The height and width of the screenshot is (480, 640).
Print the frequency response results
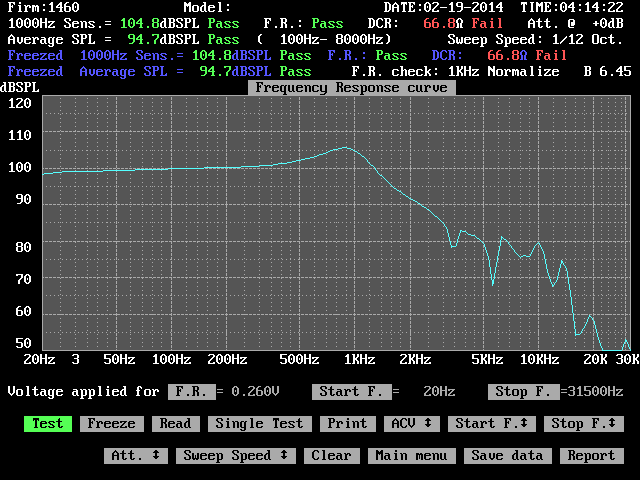pos(347,424)
